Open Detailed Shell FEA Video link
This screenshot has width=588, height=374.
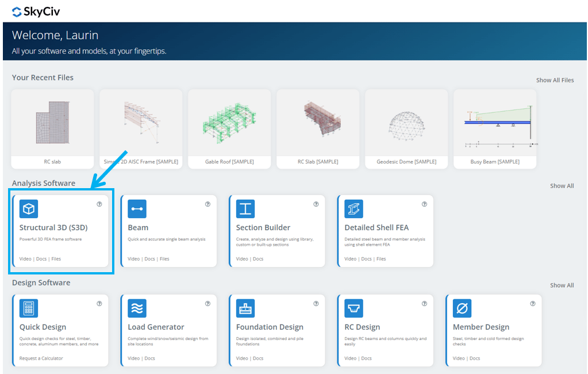350,259
